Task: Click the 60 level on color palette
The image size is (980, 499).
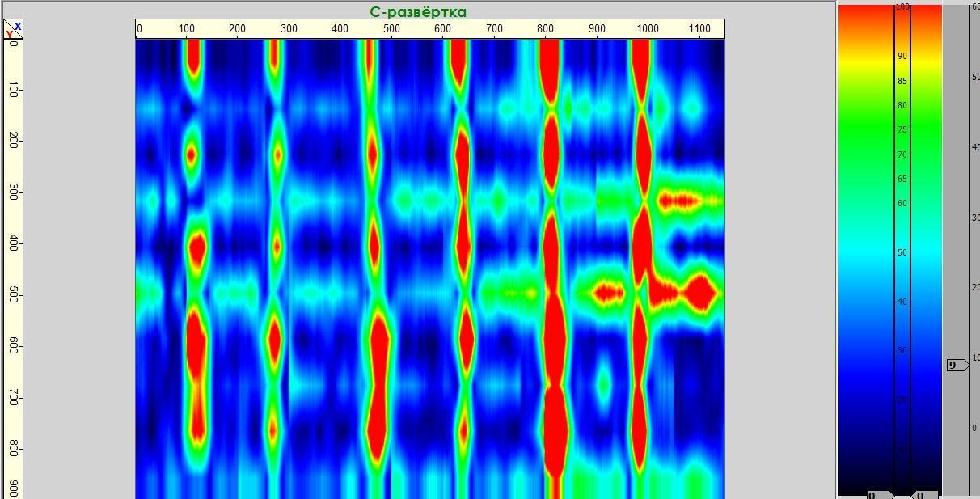Action: [x=902, y=203]
